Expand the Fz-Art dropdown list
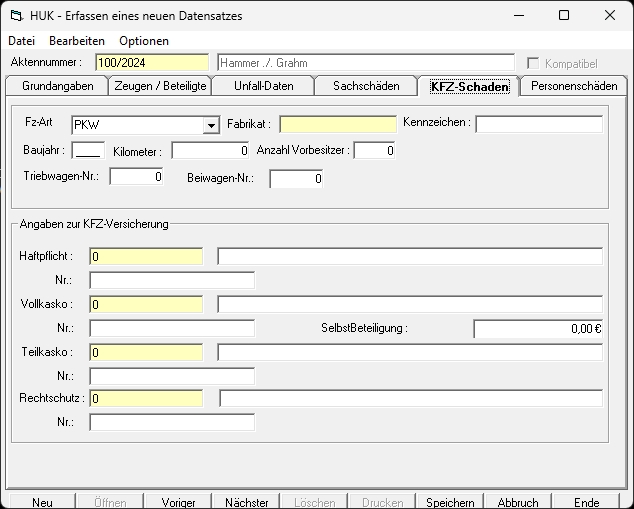 [211, 125]
